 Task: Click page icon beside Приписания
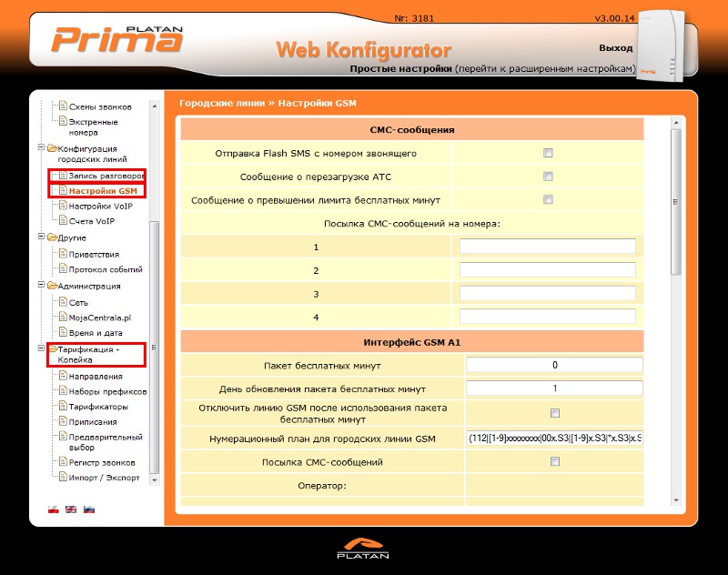click(63, 421)
